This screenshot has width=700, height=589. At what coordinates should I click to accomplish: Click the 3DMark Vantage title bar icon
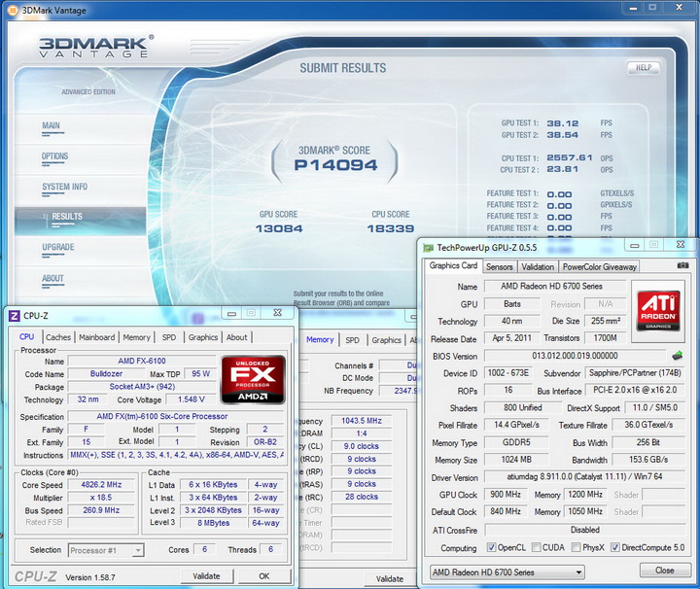[x=14, y=10]
